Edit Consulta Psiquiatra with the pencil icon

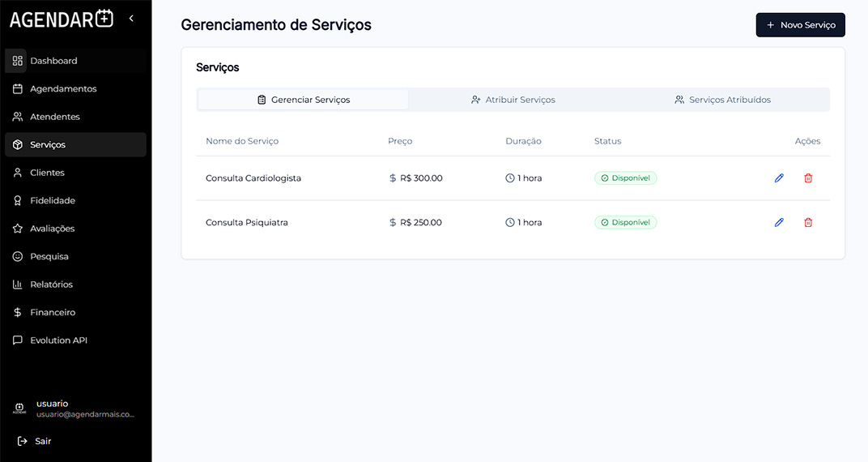click(x=779, y=222)
